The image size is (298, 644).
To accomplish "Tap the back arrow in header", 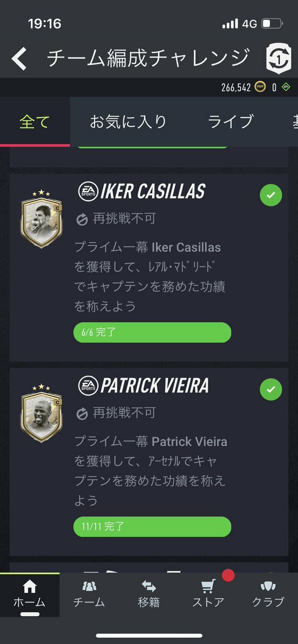I will (x=19, y=59).
